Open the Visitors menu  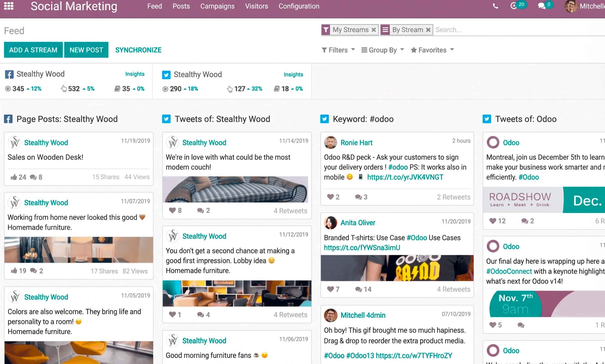(257, 6)
